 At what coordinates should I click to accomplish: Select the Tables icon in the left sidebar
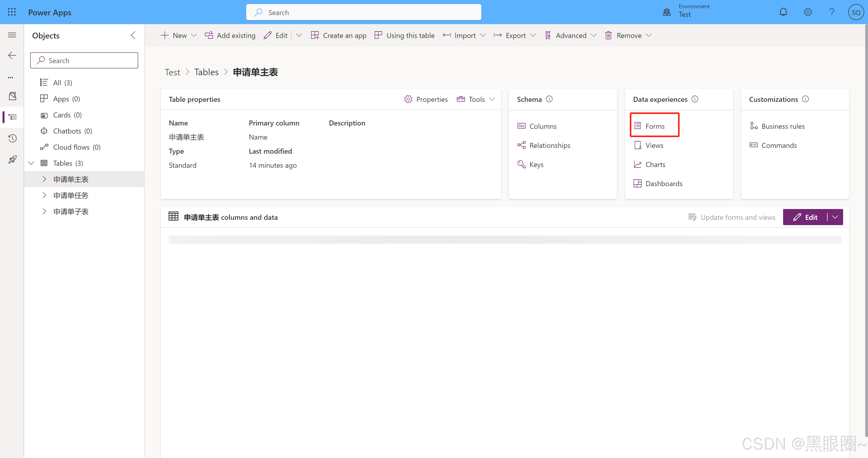tap(13, 117)
